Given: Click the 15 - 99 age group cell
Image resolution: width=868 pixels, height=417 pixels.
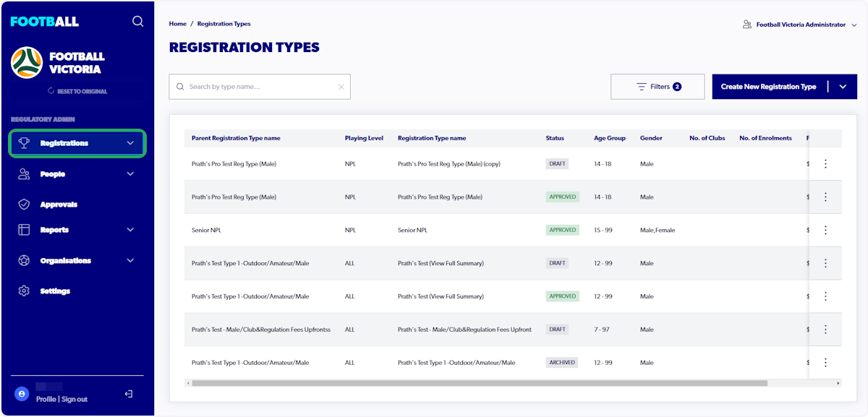Looking at the screenshot, I should click(603, 231).
